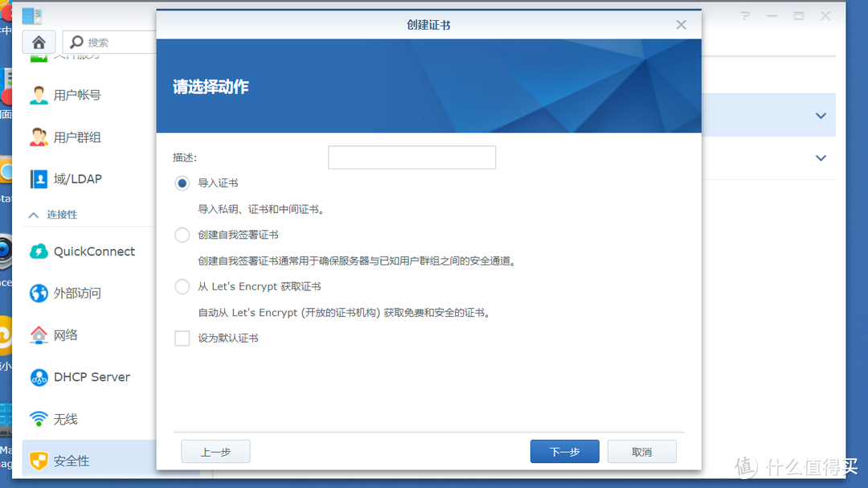Select 从 Let's Encrypt 获取证书 option

[182, 286]
